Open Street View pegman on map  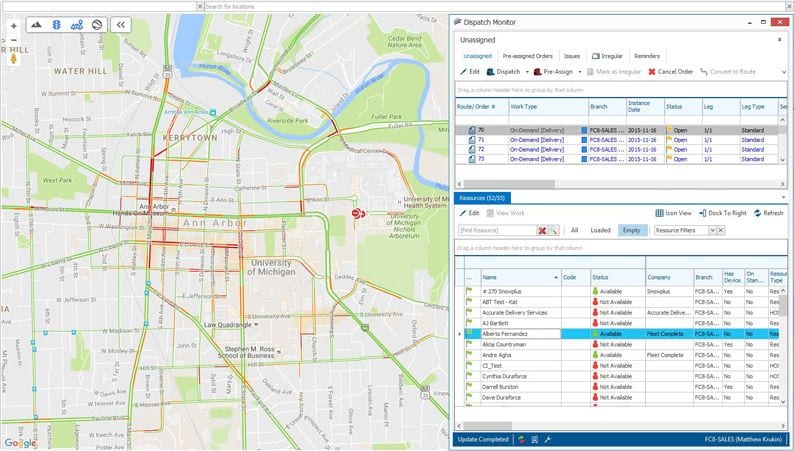click(14, 58)
